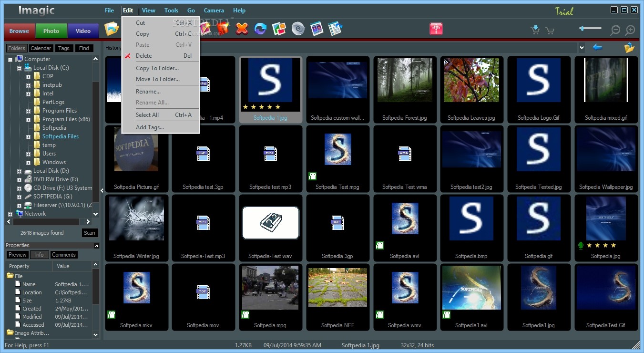The height and width of the screenshot is (353, 644).
Task: Click the cart with download arrow icon
Action: tap(535, 30)
